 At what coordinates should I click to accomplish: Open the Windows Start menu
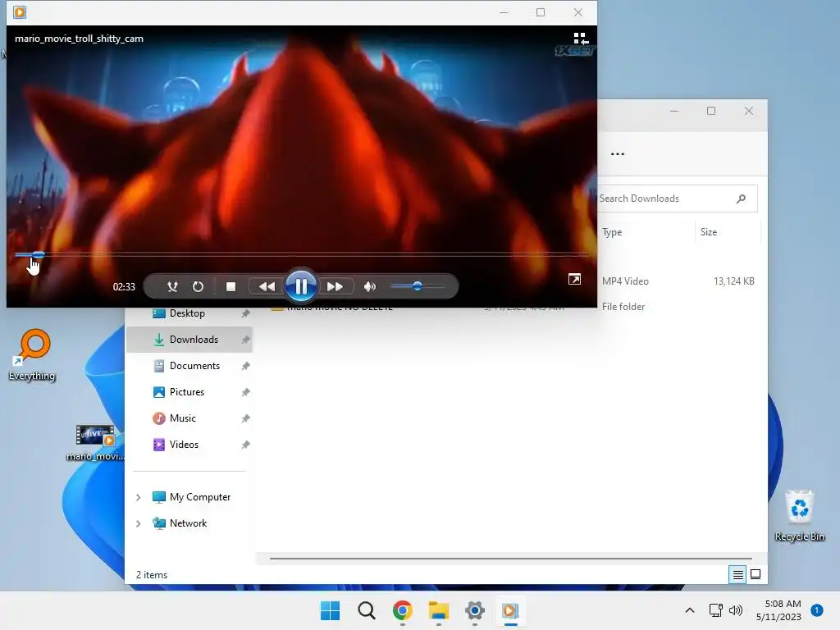330,610
